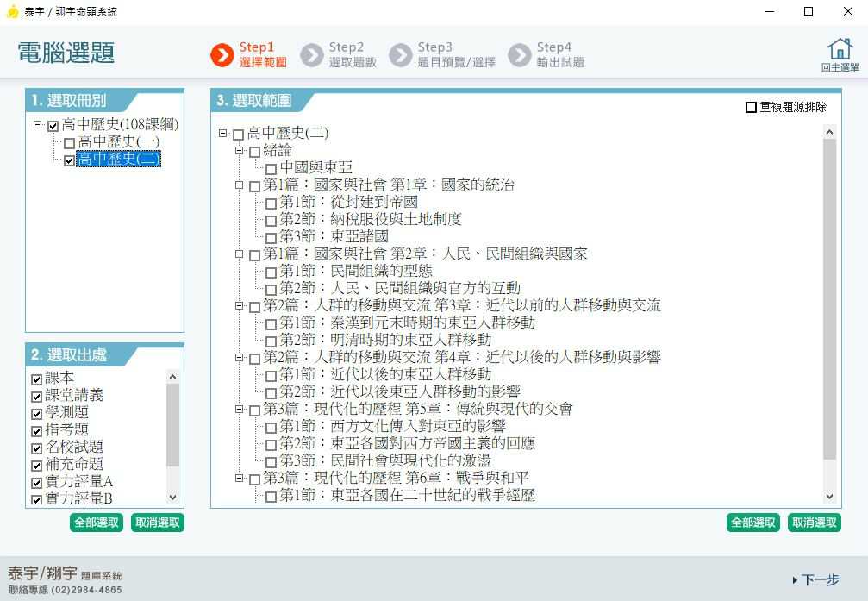868x601 pixels.
Task: Uncheck the 課堂講義 checkbox
Action: 36,397
